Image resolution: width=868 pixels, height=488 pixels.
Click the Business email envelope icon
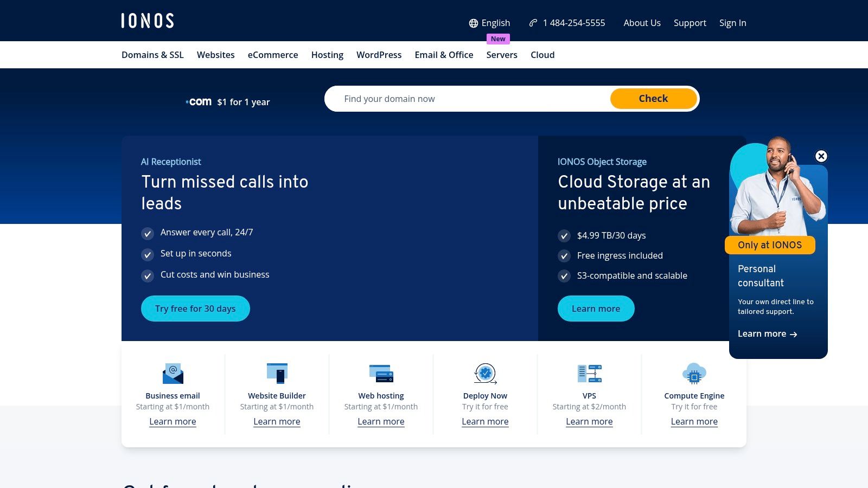pos(173,374)
